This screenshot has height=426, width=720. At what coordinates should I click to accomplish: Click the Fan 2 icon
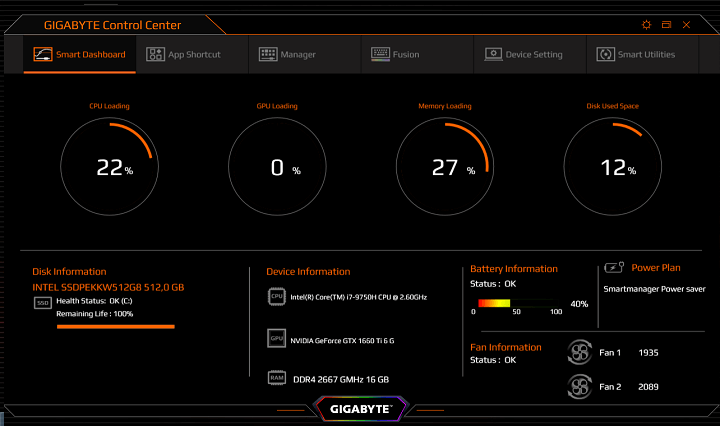[579, 387]
